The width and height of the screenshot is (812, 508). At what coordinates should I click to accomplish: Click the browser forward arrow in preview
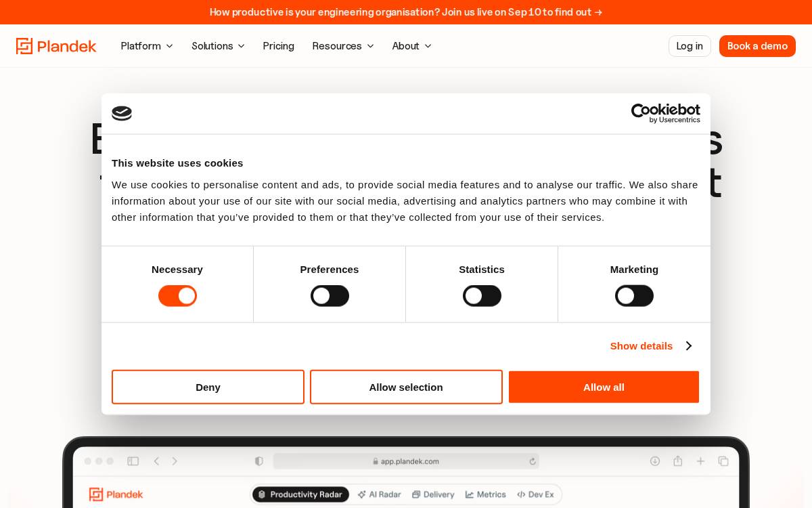(x=175, y=461)
